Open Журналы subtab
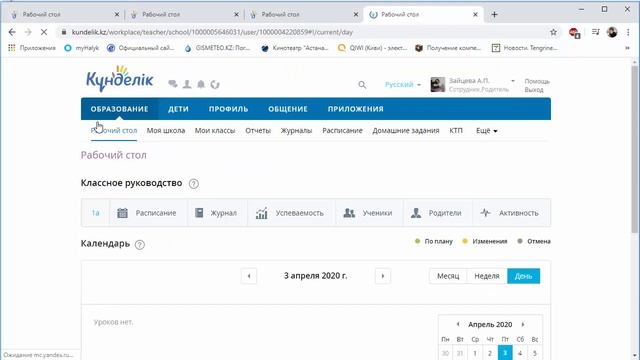 (x=296, y=131)
